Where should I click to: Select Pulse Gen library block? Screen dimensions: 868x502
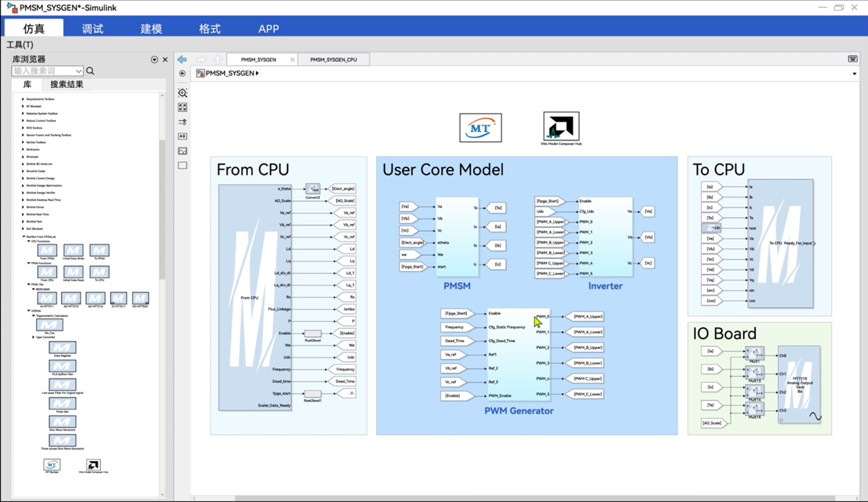(x=62, y=403)
